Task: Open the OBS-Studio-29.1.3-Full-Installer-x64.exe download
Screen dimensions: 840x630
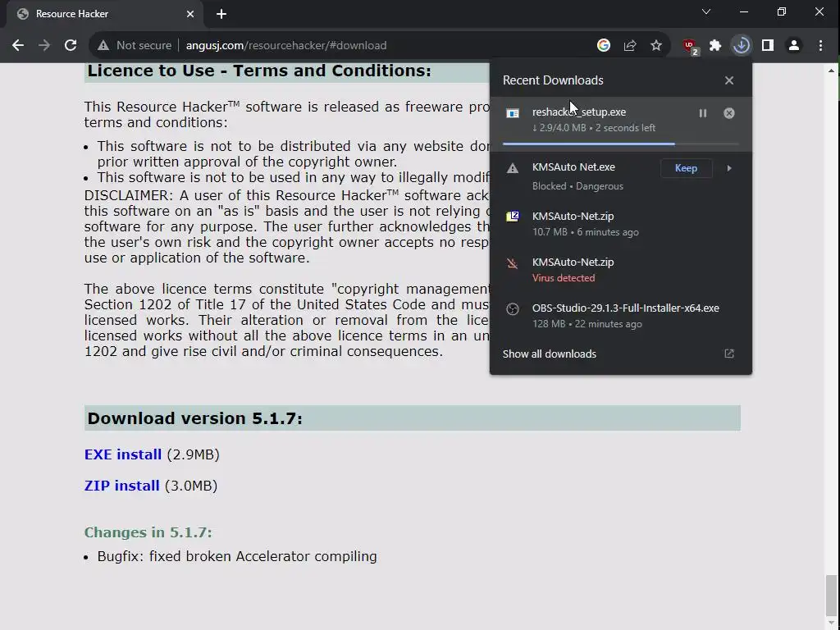Action: [621, 316]
